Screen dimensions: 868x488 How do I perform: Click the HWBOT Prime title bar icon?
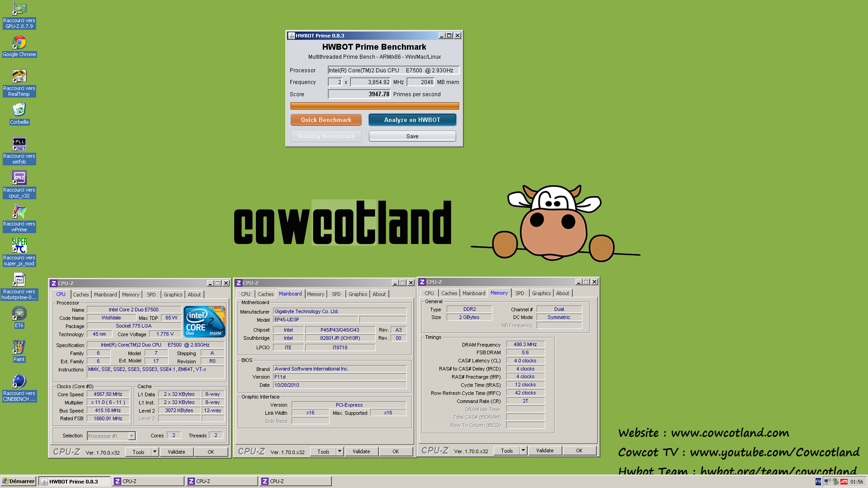tap(292, 36)
